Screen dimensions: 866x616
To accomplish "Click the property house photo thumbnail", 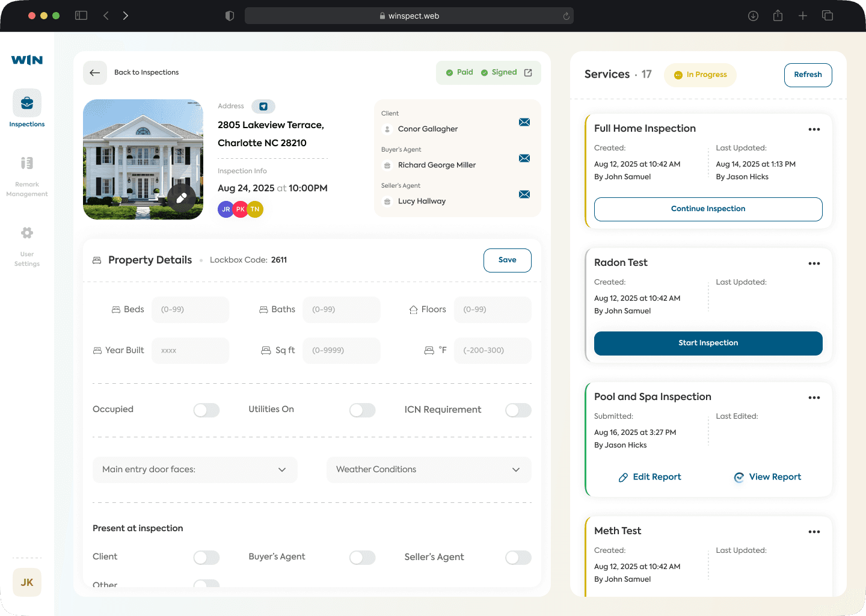I will pos(143,159).
